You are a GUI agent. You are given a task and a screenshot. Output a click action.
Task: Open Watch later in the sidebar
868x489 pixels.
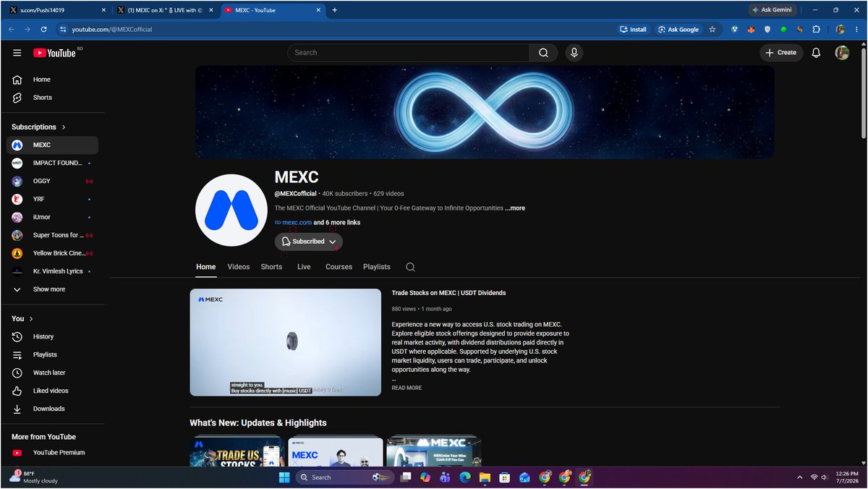52,373
